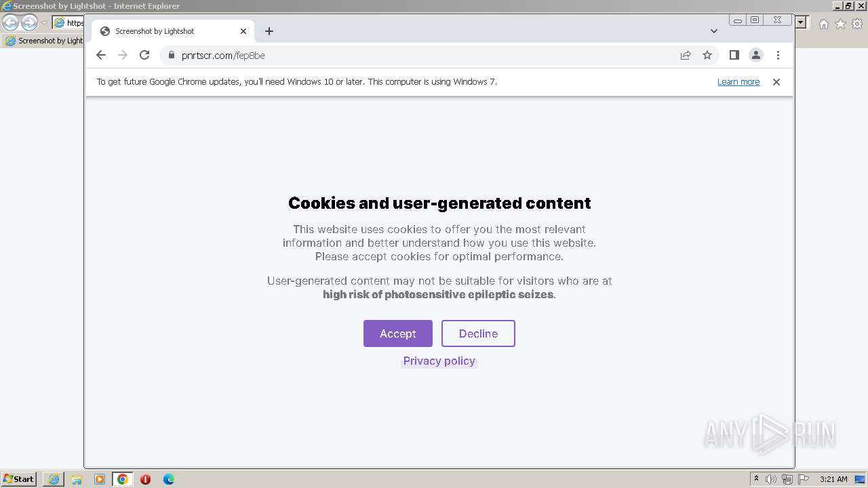Screen dimensions: 868x488
Task: Dismiss the Chrome update notification bar
Action: point(776,82)
